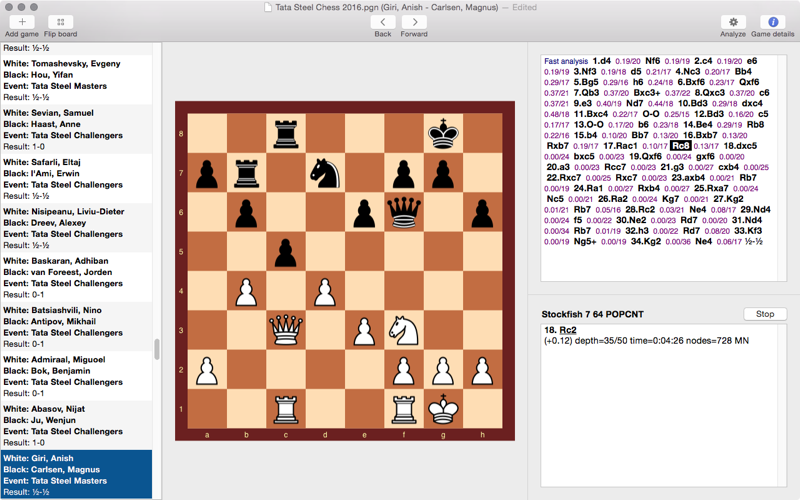Click the game list scrollbar thumb

pos(156,349)
